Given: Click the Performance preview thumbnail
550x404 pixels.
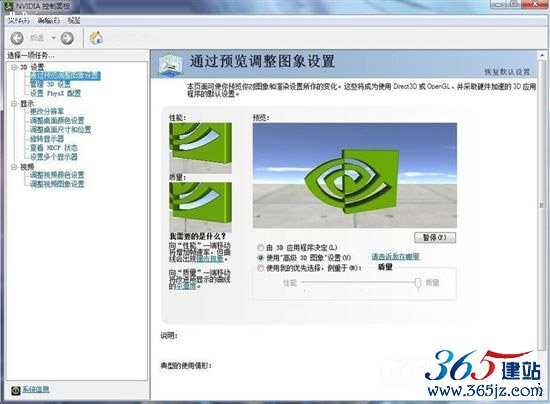Looking at the screenshot, I should click(200, 147).
